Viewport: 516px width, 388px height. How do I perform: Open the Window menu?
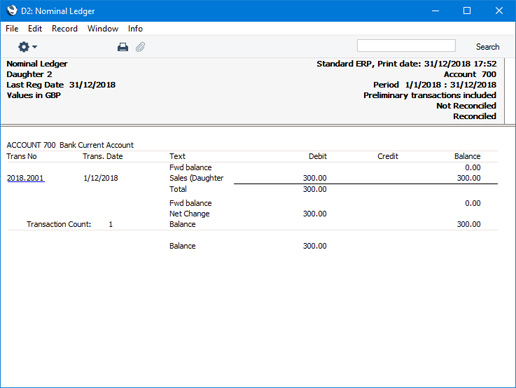pos(103,29)
